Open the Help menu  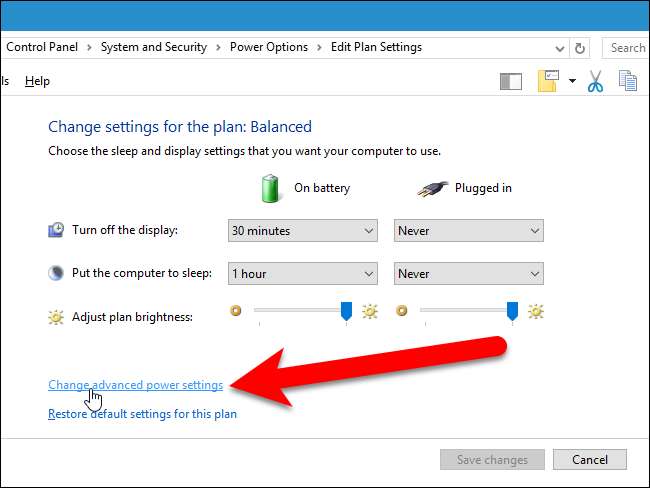pyautogui.click(x=37, y=81)
